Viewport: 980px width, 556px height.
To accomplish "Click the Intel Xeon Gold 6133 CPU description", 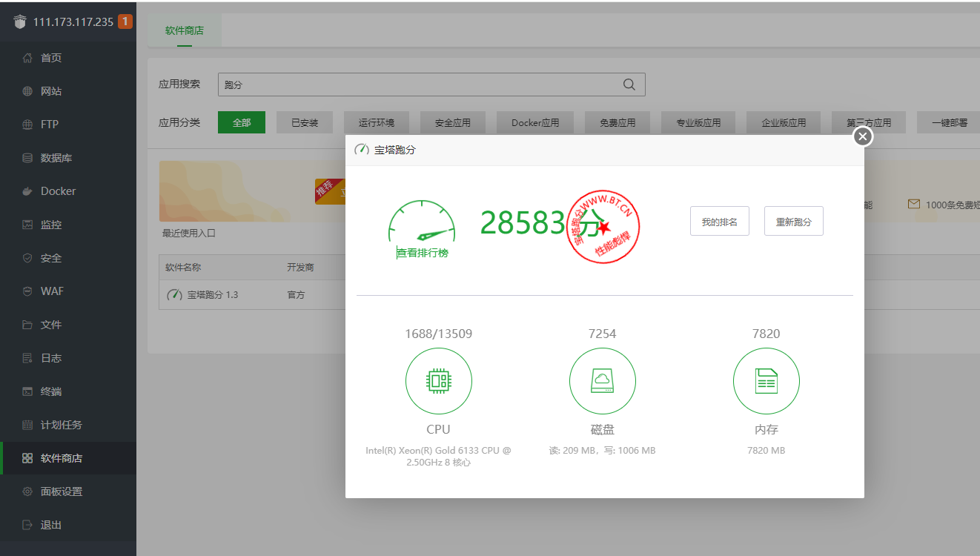I will click(438, 456).
